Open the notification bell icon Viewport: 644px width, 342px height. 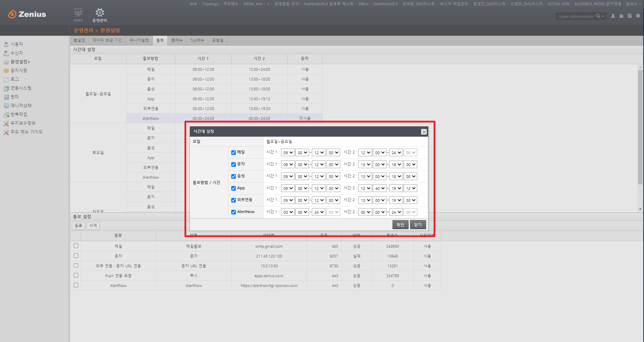click(x=638, y=16)
